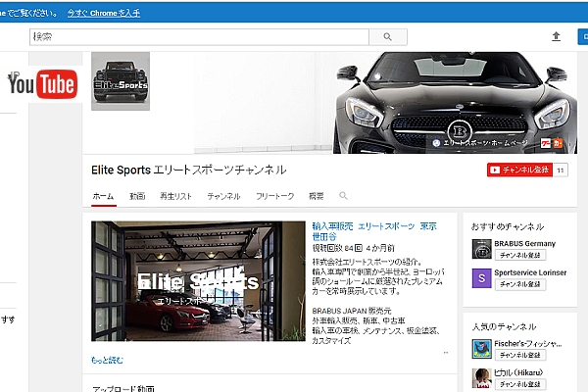Open Fischer's-フィッシャー channel name
The height and width of the screenshot is (392, 588).
point(528,343)
